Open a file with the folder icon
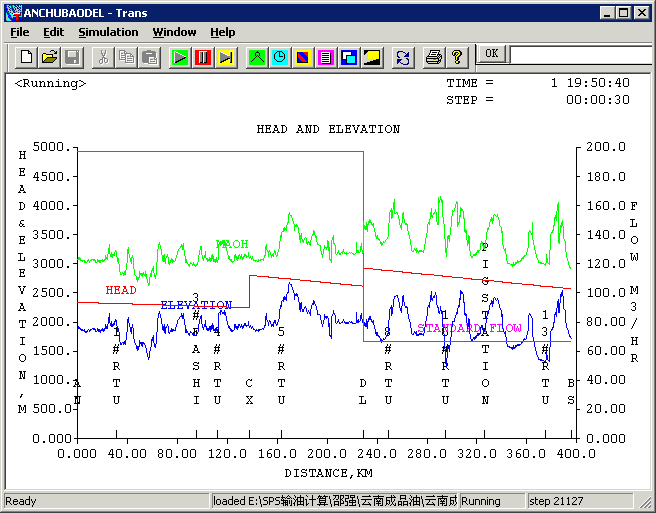Screen dimensions: 656x513 [x=49, y=57]
